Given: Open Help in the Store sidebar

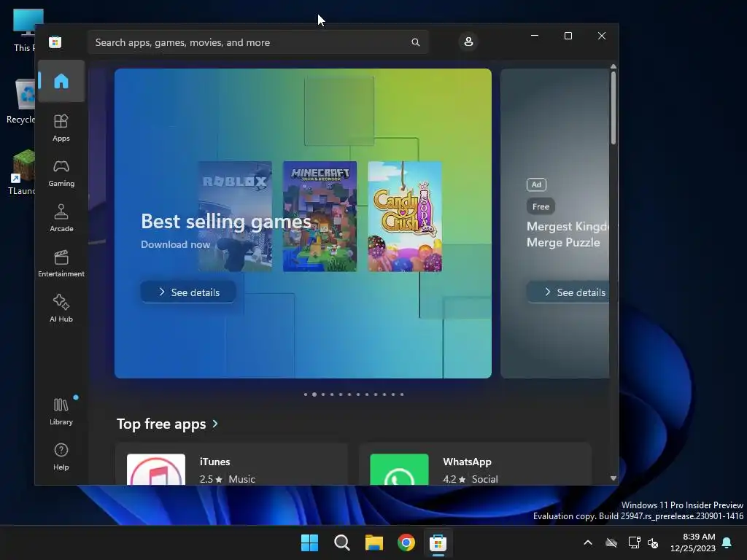Looking at the screenshot, I should tap(61, 456).
